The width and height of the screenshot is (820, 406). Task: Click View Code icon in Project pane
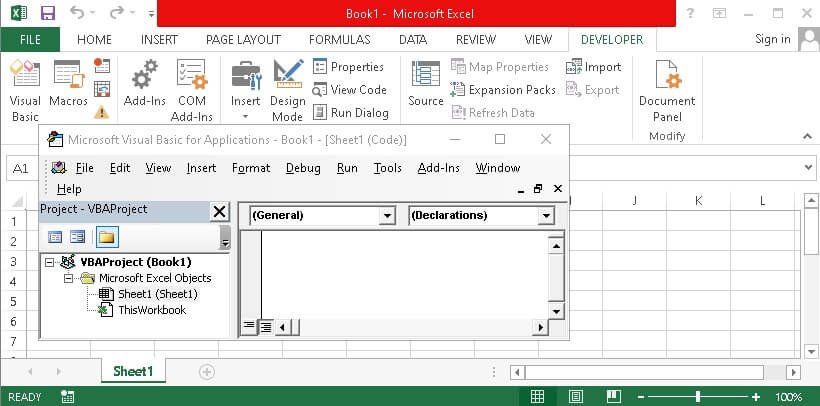(54, 237)
